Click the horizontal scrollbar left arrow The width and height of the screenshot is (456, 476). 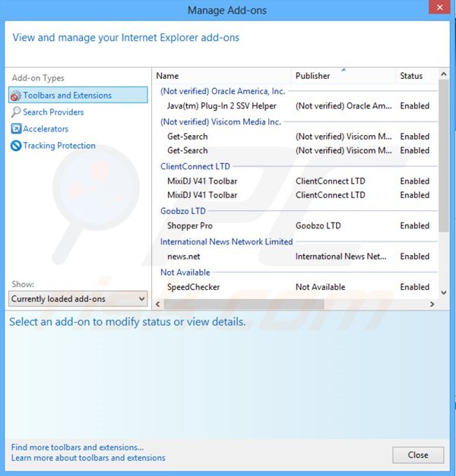tap(157, 304)
